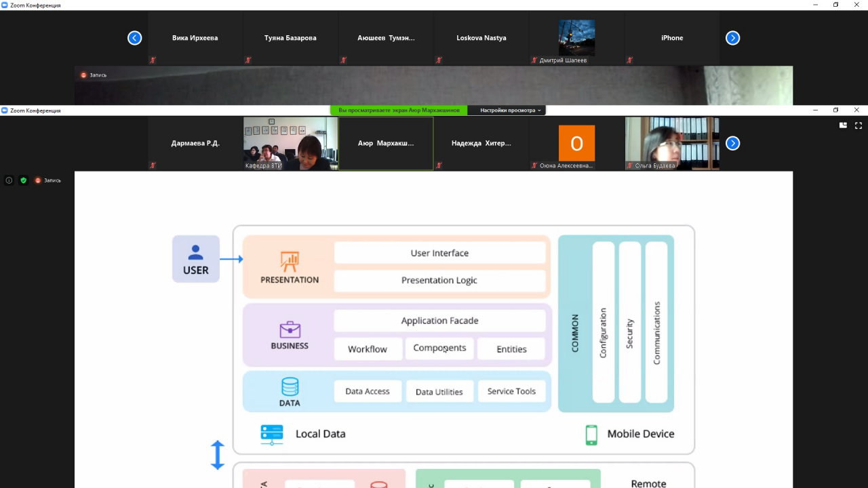868x488 pixels.
Task: Click the orange Оюна Алексеевна avatar
Action: pos(576,143)
